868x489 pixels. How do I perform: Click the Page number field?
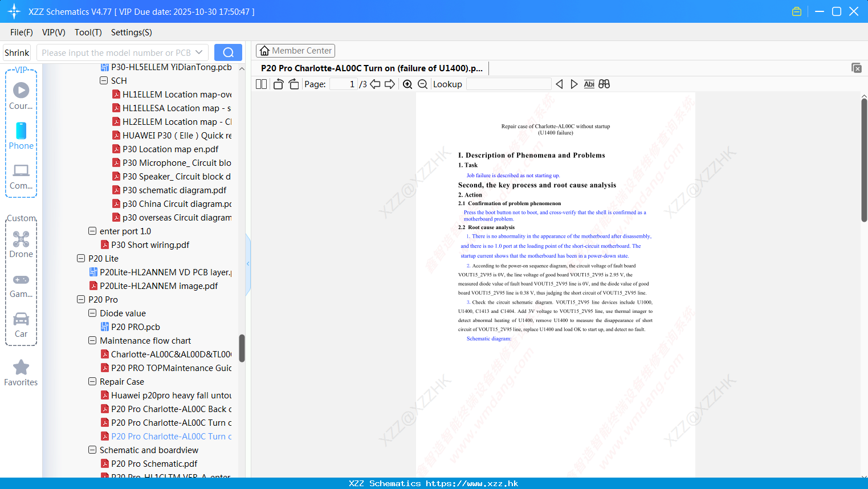point(344,84)
